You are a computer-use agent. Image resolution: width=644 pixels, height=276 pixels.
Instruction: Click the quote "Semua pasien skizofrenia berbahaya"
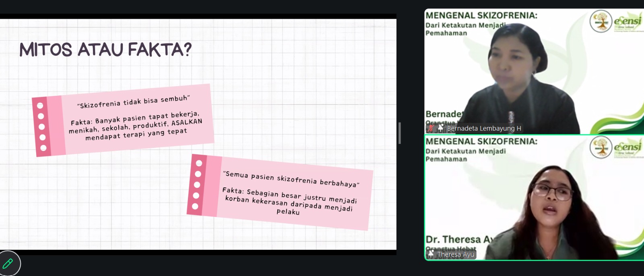point(291,179)
